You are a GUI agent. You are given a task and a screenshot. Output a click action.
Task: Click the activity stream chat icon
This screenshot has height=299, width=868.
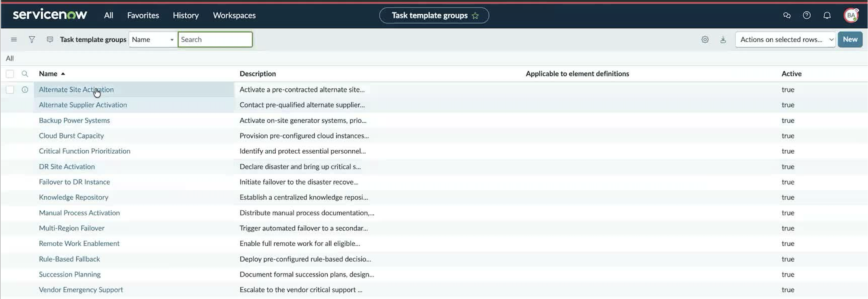(x=50, y=40)
